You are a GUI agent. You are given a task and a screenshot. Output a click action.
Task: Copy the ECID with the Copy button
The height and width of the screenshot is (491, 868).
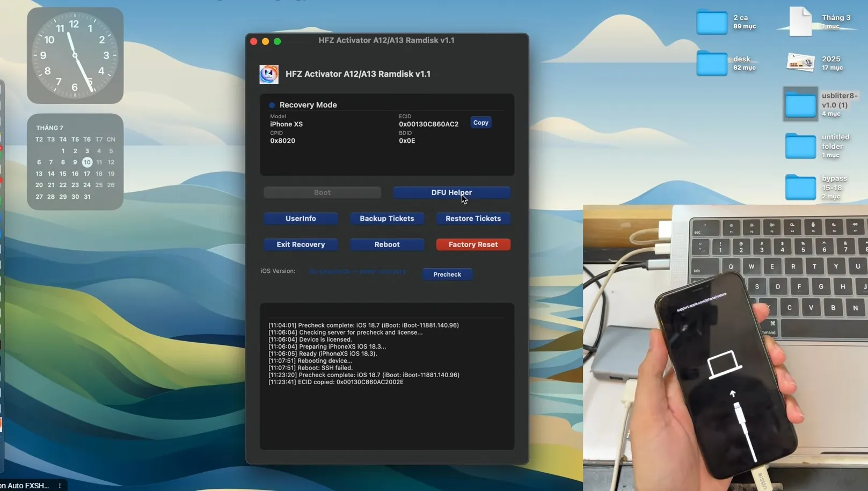(x=481, y=122)
